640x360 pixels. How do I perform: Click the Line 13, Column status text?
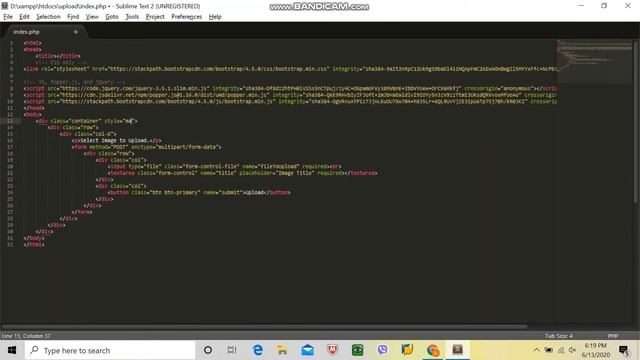pos(26,336)
